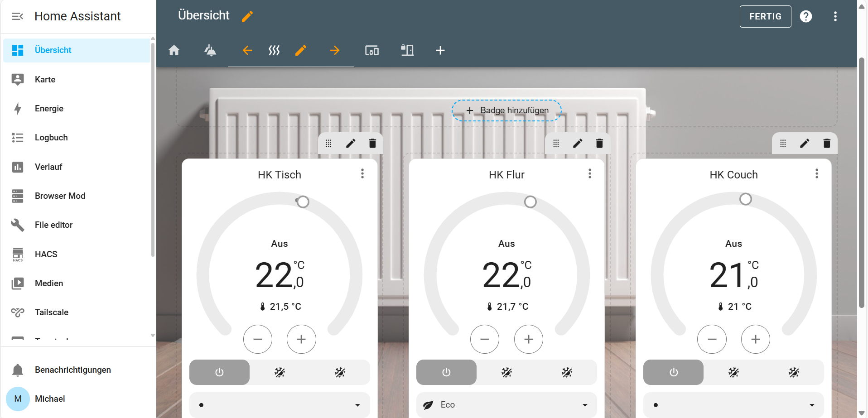Click the drag handle for HK Couch card

(x=783, y=144)
